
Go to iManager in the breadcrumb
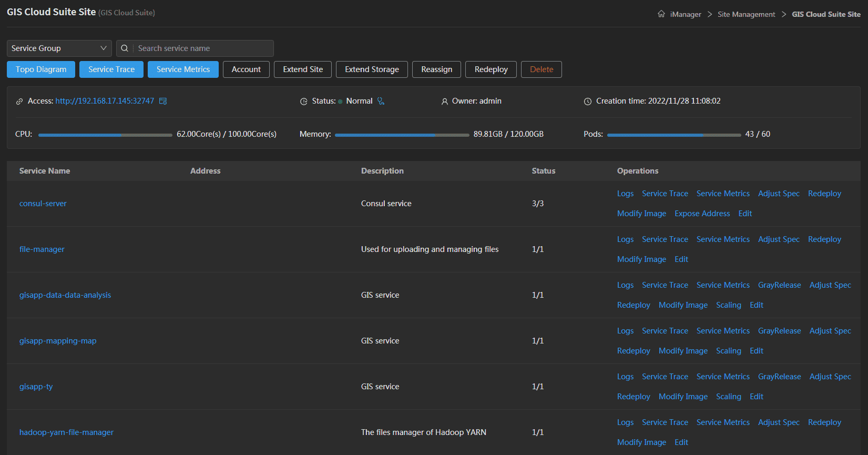coord(686,14)
